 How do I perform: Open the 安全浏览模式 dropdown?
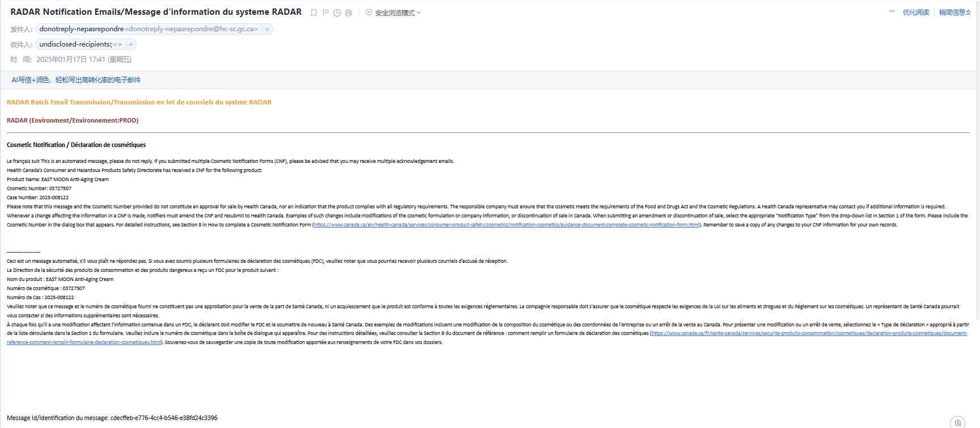coord(398,12)
